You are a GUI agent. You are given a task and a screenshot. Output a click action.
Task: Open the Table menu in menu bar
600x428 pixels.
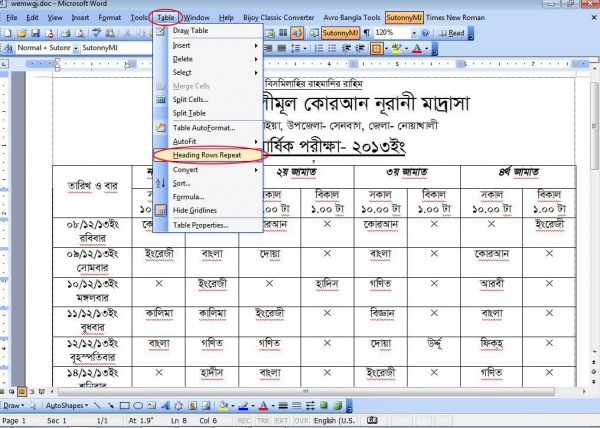(x=165, y=18)
